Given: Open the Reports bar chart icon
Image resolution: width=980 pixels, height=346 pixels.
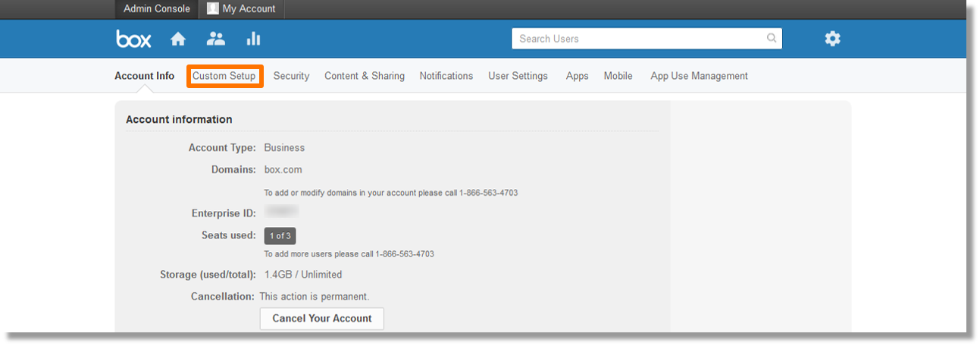Looking at the screenshot, I should 253,39.
